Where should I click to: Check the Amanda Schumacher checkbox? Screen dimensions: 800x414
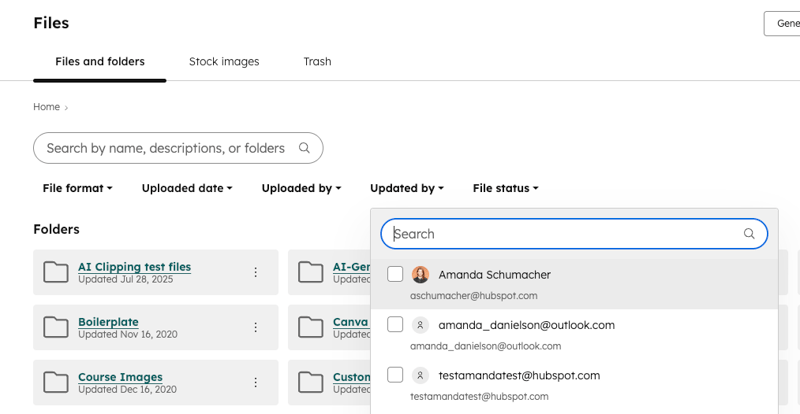click(395, 274)
